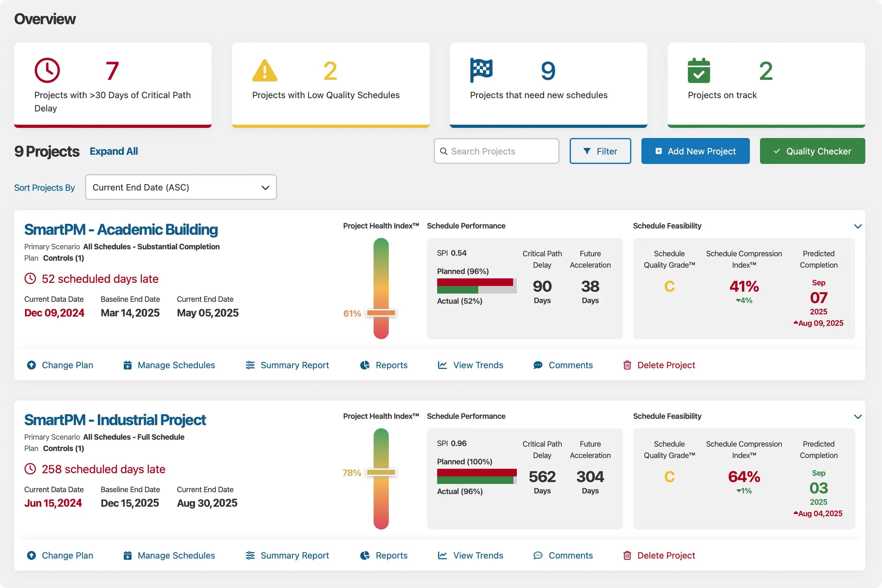882x588 pixels.
Task: Collapse the Industrial Project card via its chevron
Action: [x=858, y=416]
